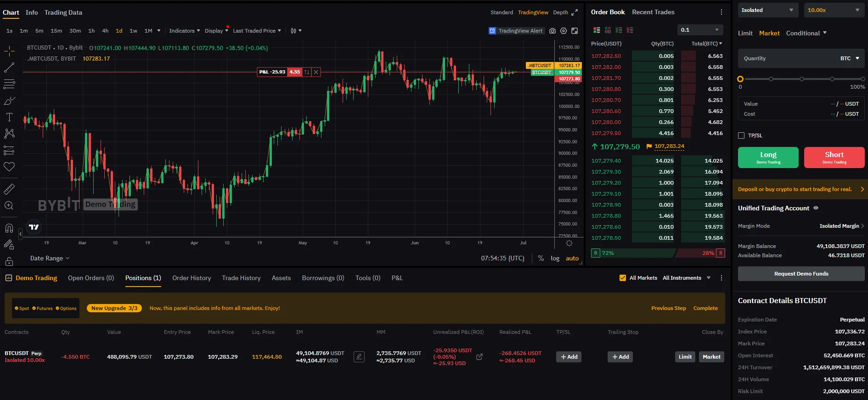
Task: Select the Limit order tab
Action: coord(745,33)
